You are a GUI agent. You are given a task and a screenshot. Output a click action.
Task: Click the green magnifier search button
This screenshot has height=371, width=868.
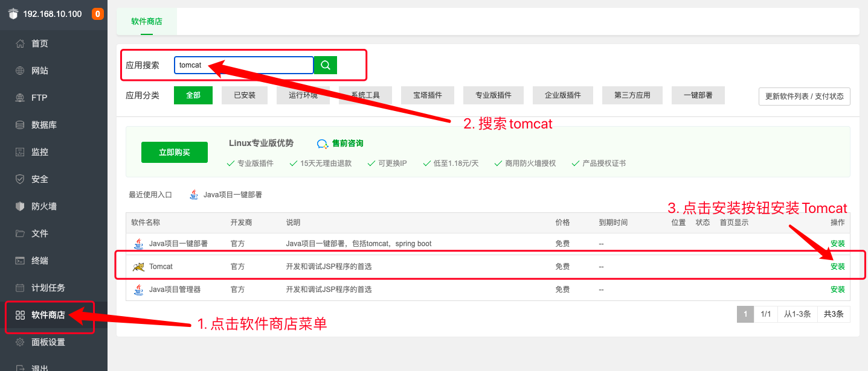326,65
